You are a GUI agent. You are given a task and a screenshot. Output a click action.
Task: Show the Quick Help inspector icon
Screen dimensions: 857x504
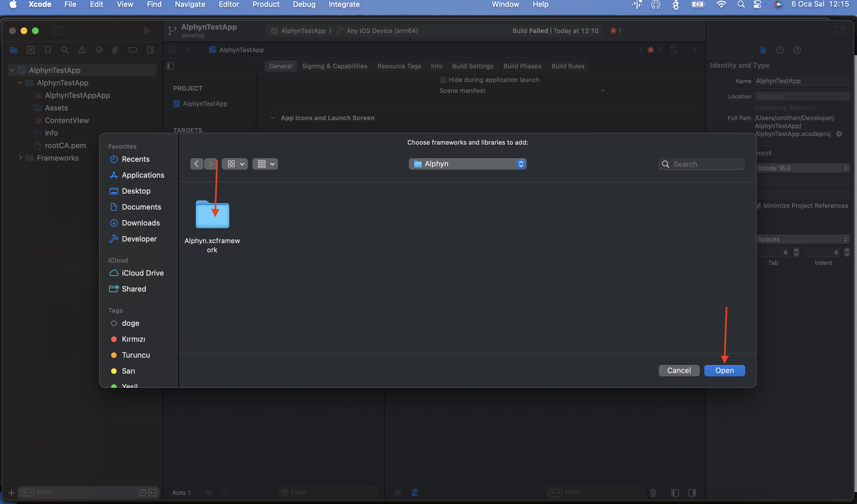tap(797, 50)
